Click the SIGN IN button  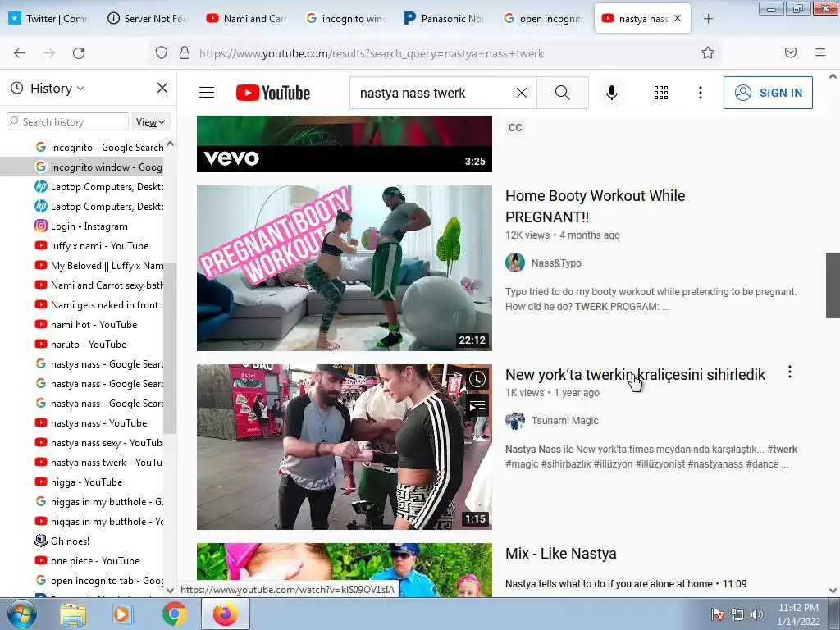tap(768, 93)
